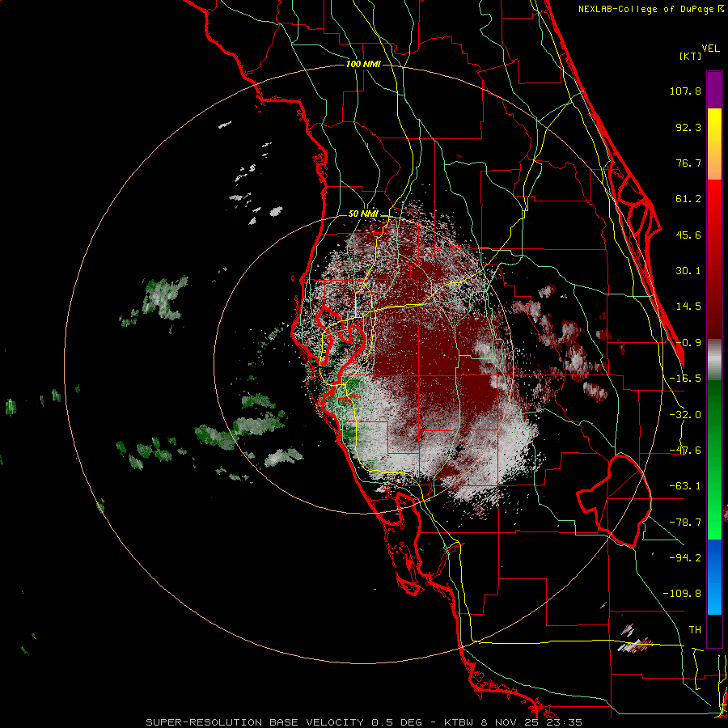Click the 92.3 velocity scale value
Viewport: 728px width, 728px height.
click(688, 127)
